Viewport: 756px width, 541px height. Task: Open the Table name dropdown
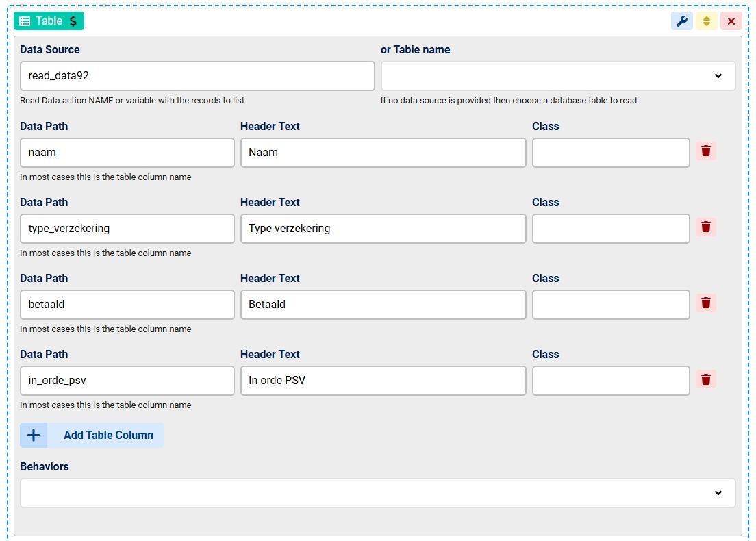tap(557, 76)
